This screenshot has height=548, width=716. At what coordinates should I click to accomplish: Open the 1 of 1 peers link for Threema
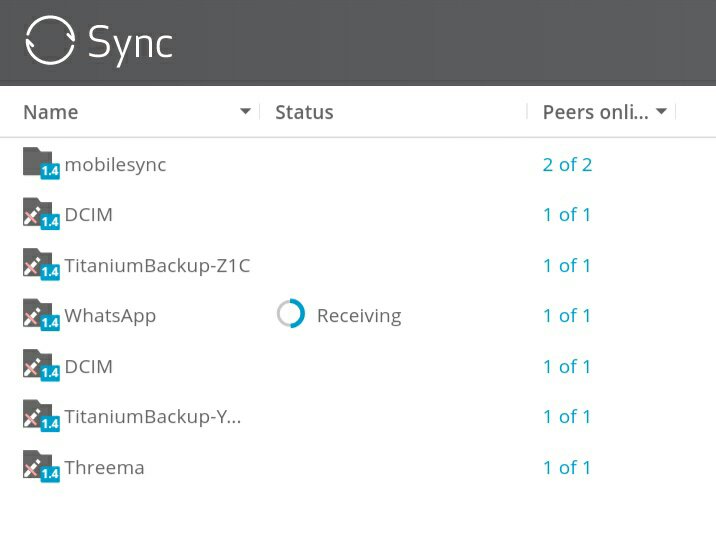(x=567, y=468)
